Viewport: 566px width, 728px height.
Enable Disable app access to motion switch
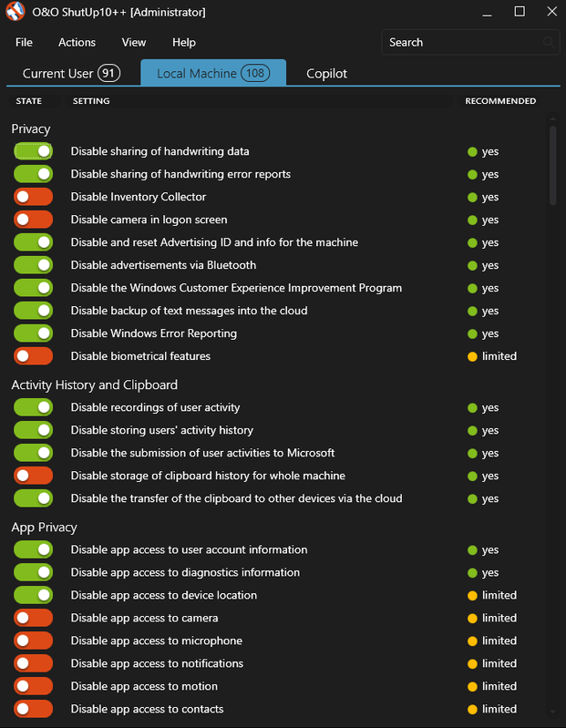(33, 686)
